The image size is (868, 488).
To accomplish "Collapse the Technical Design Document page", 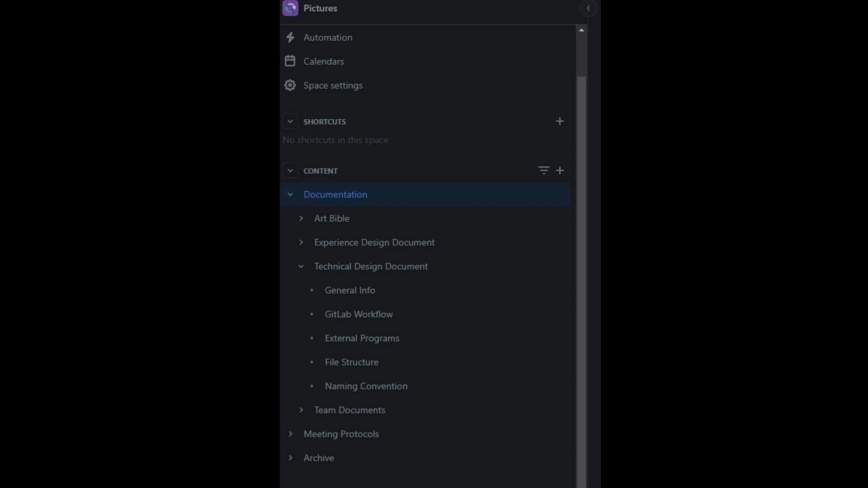I will click(x=301, y=267).
